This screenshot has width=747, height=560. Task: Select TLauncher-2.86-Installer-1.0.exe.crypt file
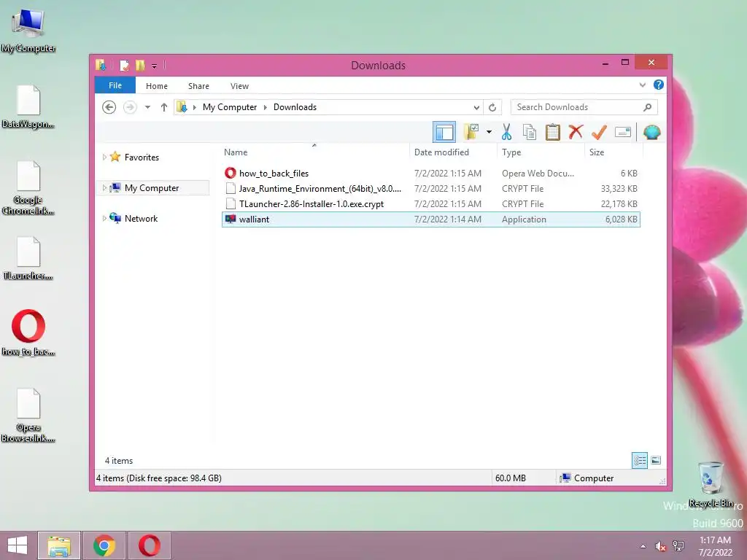pyautogui.click(x=430, y=204)
